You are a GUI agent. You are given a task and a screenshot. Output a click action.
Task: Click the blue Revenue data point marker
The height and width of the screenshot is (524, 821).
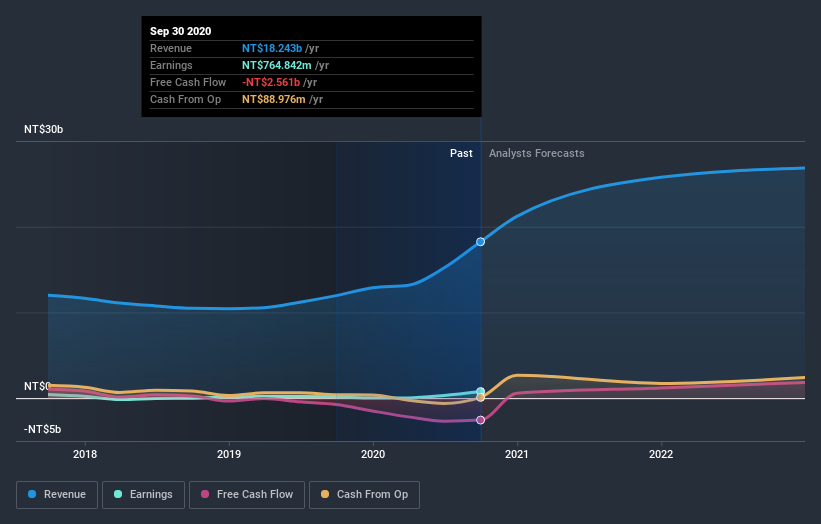click(480, 242)
